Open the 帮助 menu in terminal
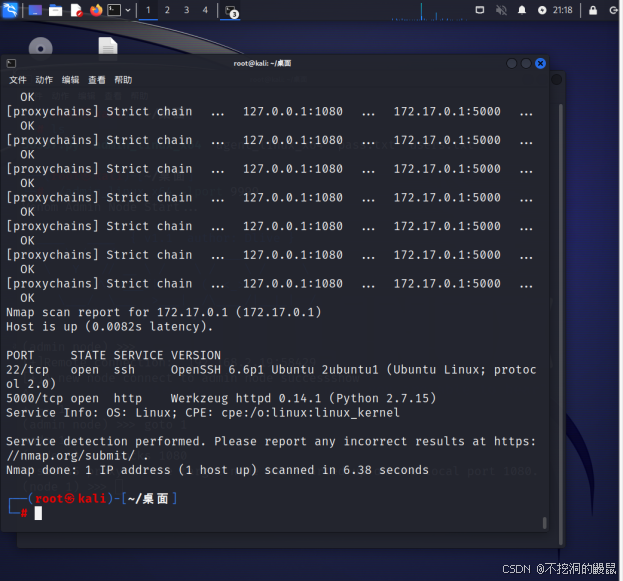 coord(123,80)
